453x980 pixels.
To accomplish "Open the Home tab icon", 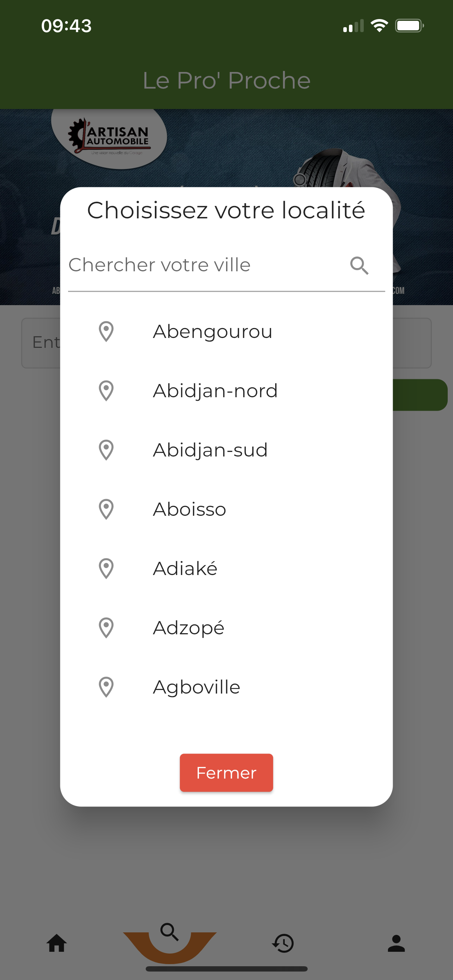I will [57, 943].
